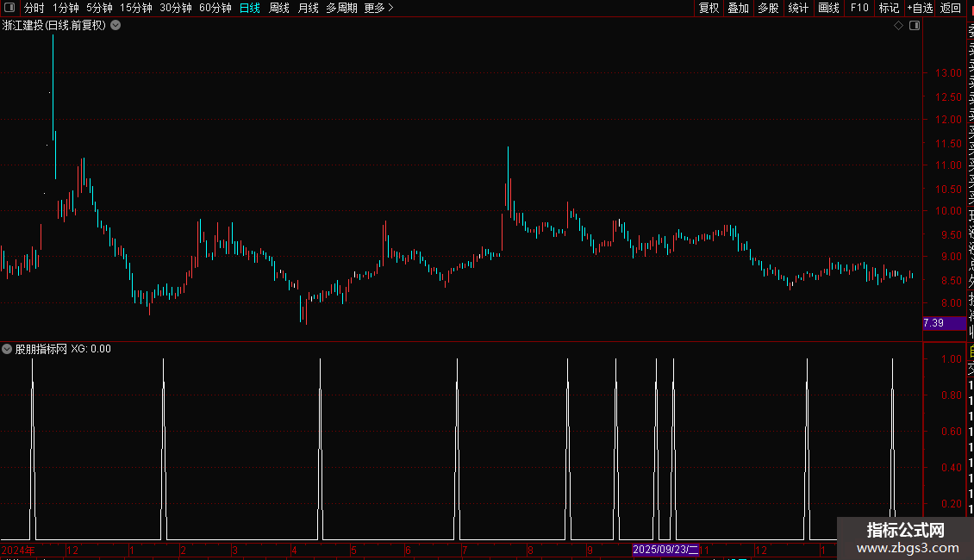Add stock via +自选 button
Image resolution: width=974 pixels, height=560 pixels.
[920, 8]
